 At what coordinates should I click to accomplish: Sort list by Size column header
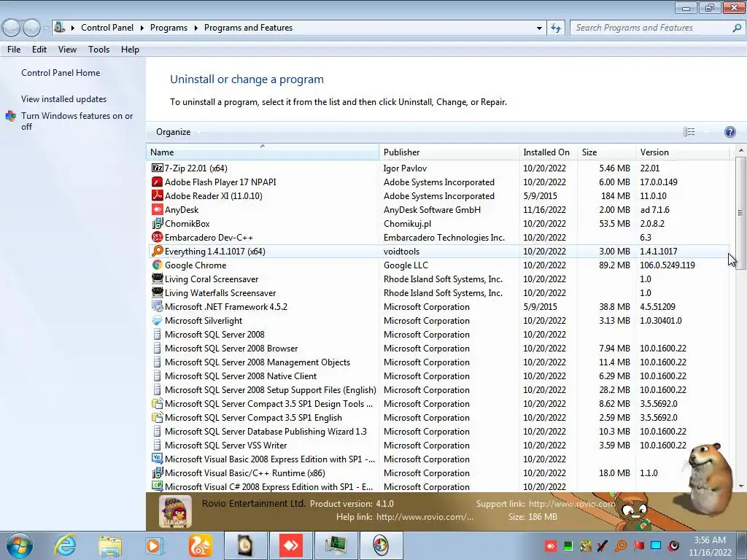coord(606,152)
